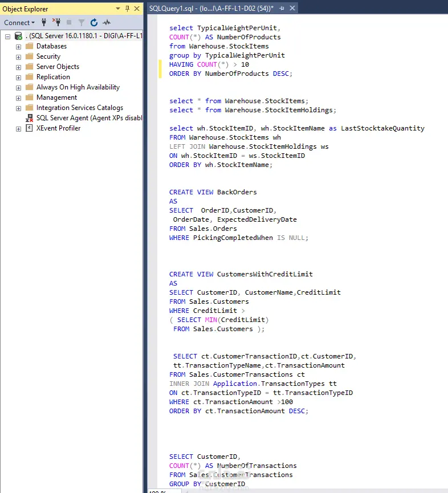Image resolution: width=448 pixels, height=493 pixels.
Task: Expand the Management node
Action: (x=19, y=98)
